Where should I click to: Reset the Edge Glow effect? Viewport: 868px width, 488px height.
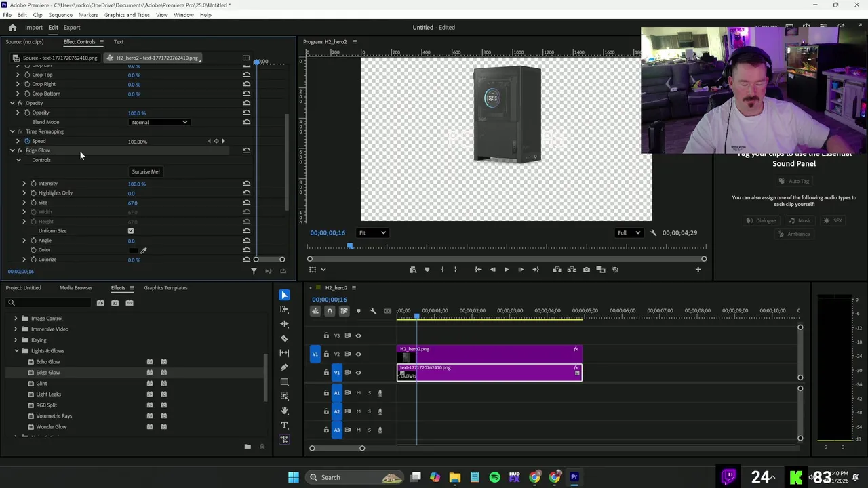tap(246, 150)
